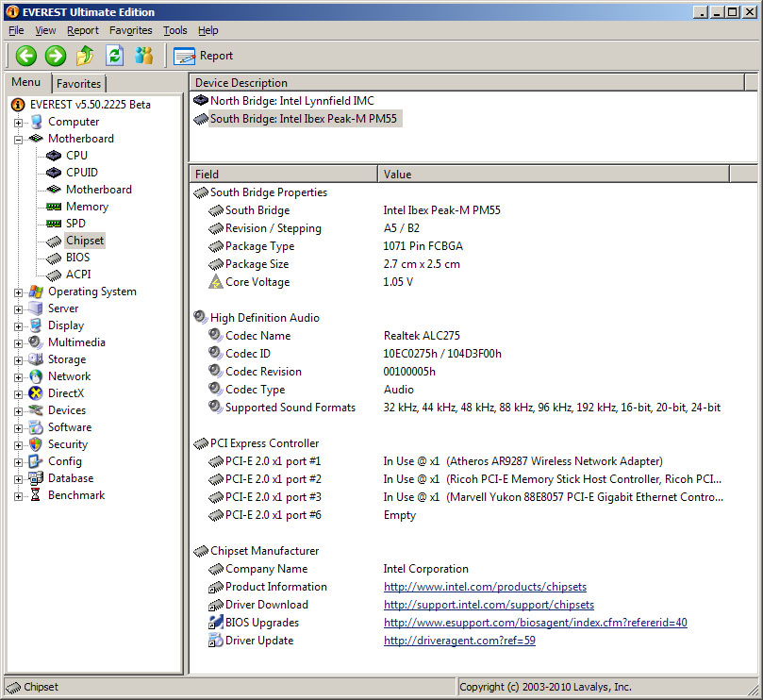Open the Report menu

click(x=83, y=31)
